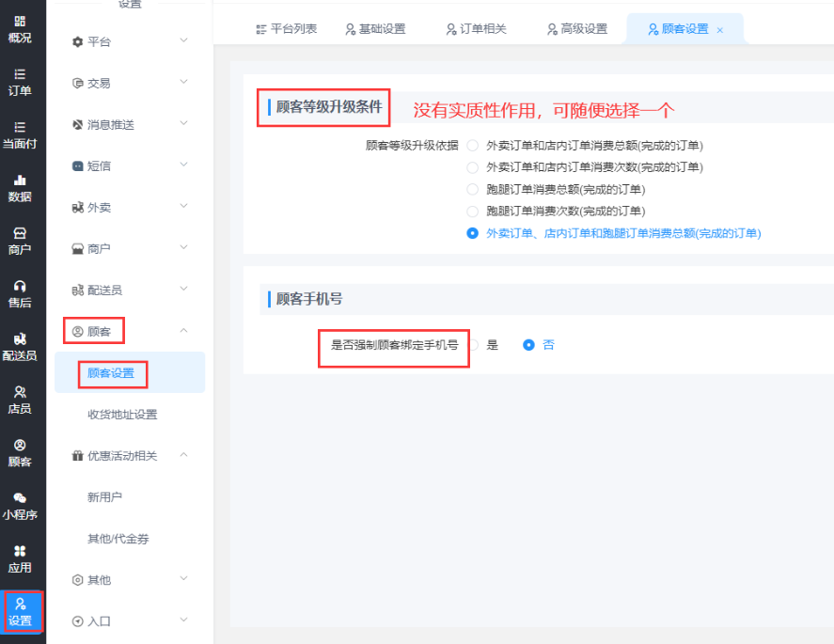Switch to the 高级设置 tab
The height and width of the screenshot is (644, 834).
(576, 29)
